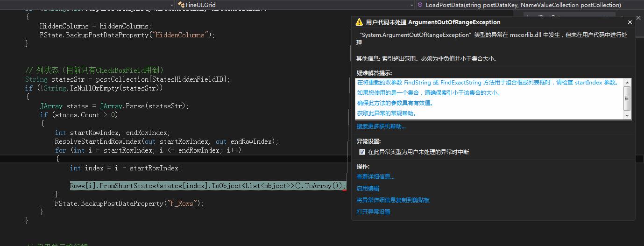The image size is (644, 246).
Task: Click 查看详细信息 to view exception details
Action: point(375,177)
